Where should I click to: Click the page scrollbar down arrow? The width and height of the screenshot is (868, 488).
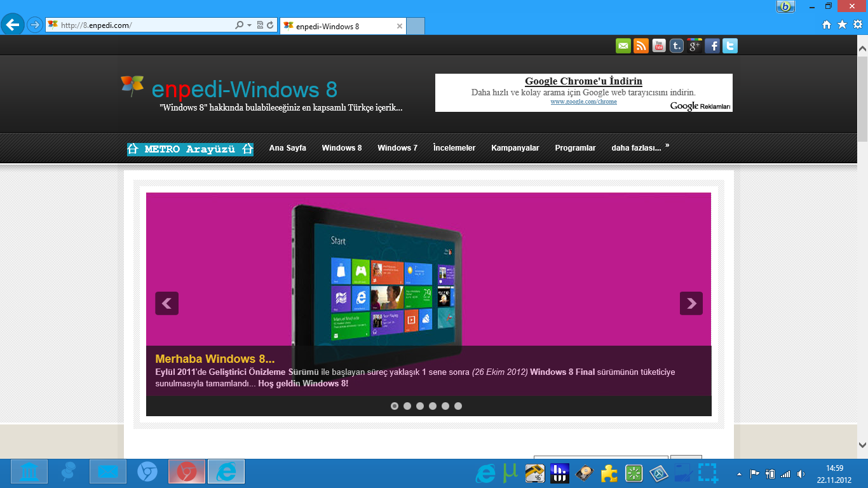(862, 445)
